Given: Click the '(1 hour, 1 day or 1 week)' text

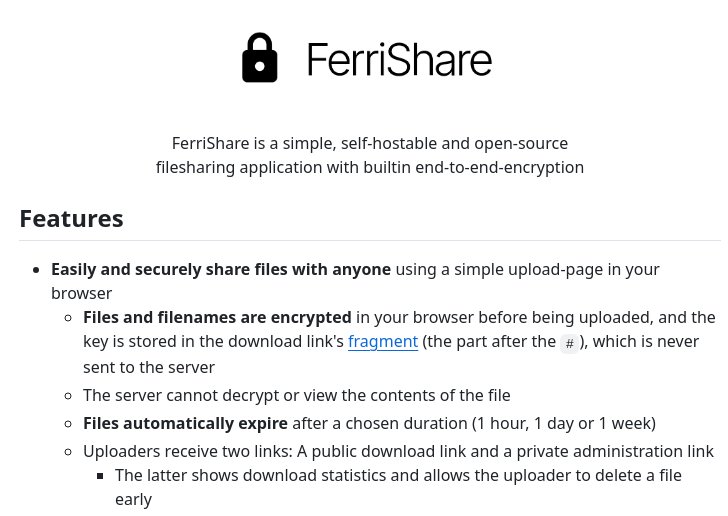Looking at the screenshot, I should pyautogui.click(x=564, y=423).
